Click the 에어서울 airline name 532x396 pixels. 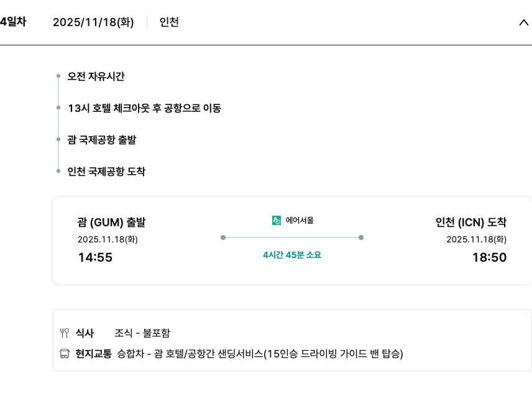300,220
